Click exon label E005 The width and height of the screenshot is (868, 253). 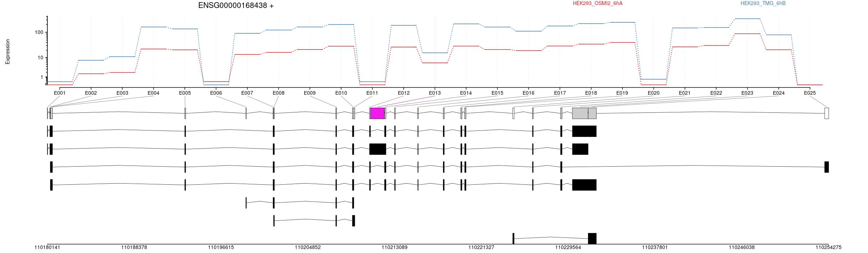point(185,93)
